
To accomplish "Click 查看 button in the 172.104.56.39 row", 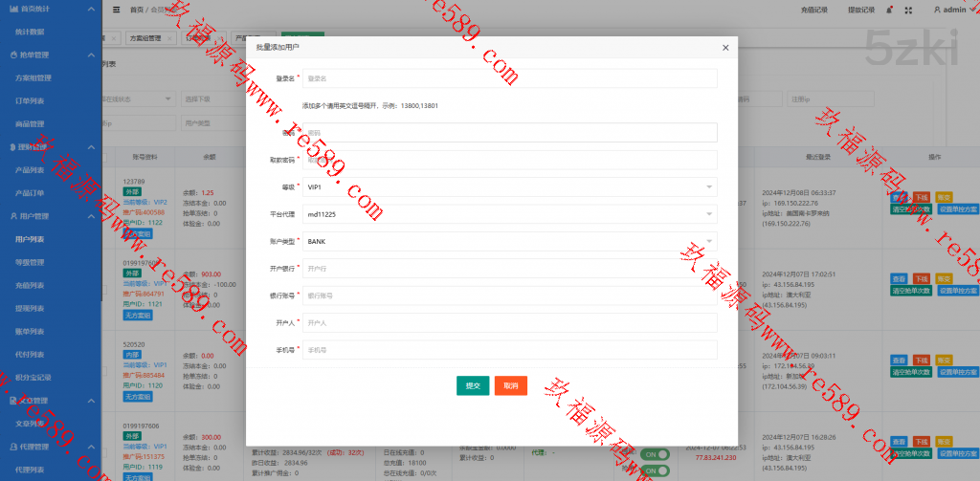I will (898, 361).
